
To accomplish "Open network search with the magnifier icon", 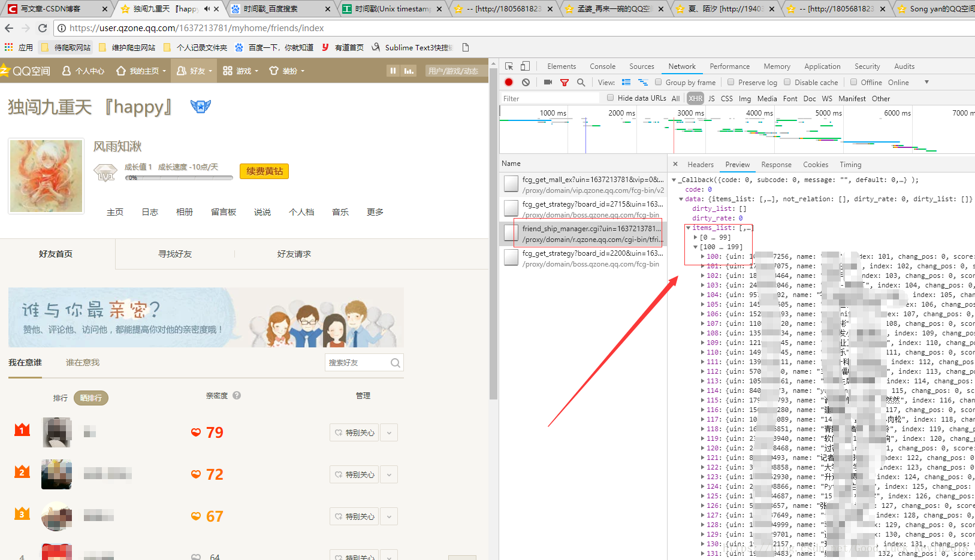I will (x=581, y=83).
